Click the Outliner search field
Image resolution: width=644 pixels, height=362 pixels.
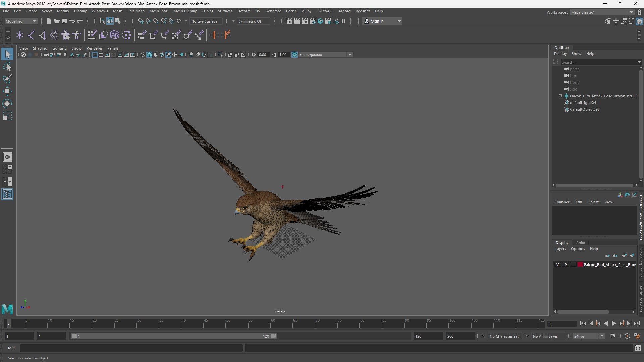[x=599, y=62]
